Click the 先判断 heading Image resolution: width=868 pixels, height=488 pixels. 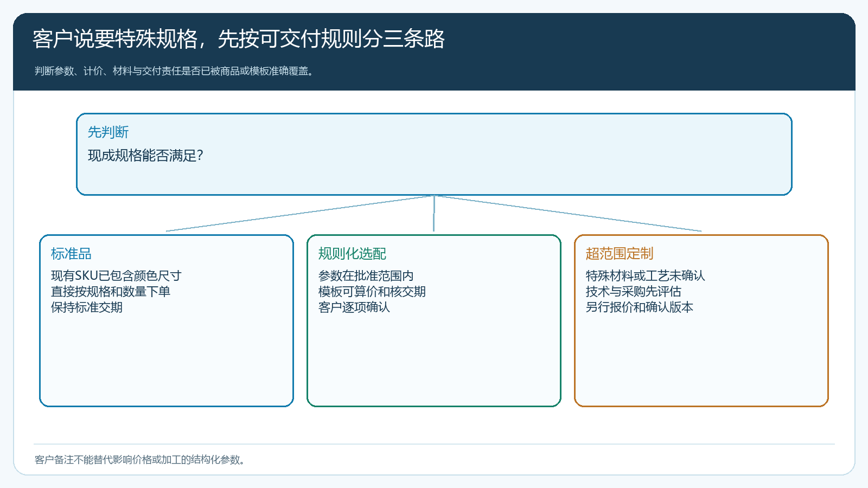coord(108,132)
